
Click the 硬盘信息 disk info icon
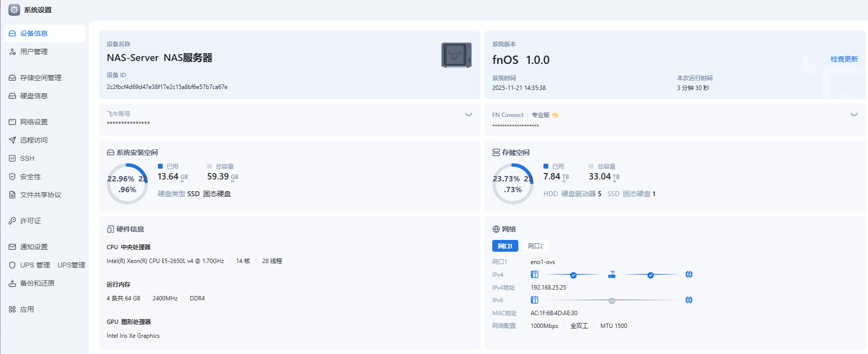pyautogui.click(x=12, y=96)
